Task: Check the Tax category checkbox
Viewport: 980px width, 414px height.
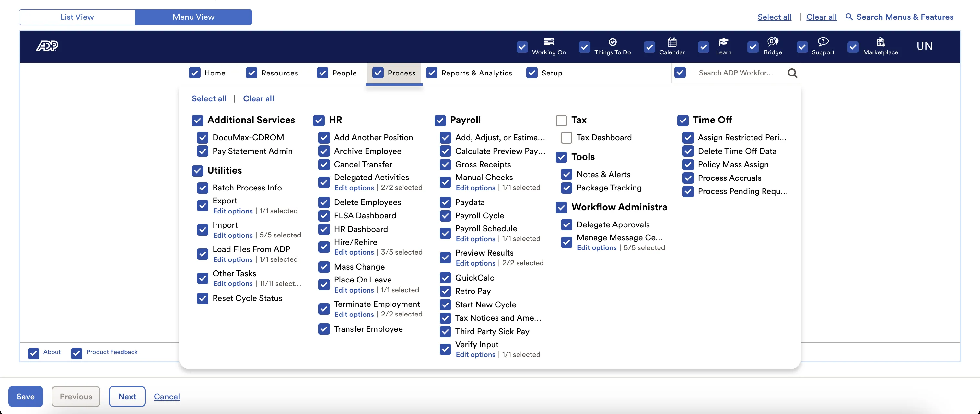Action: click(561, 121)
